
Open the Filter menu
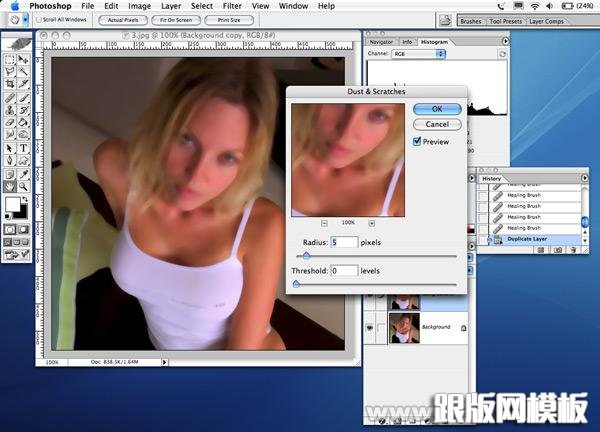pyautogui.click(x=232, y=6)
